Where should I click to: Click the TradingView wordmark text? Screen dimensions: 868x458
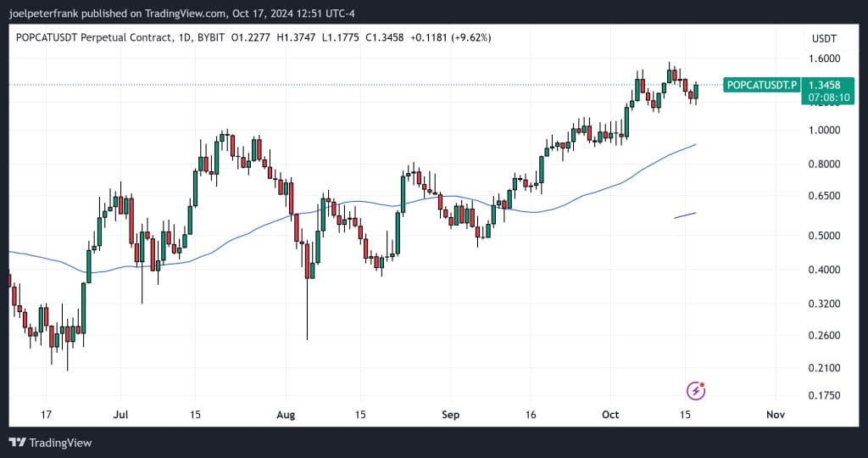60,443
